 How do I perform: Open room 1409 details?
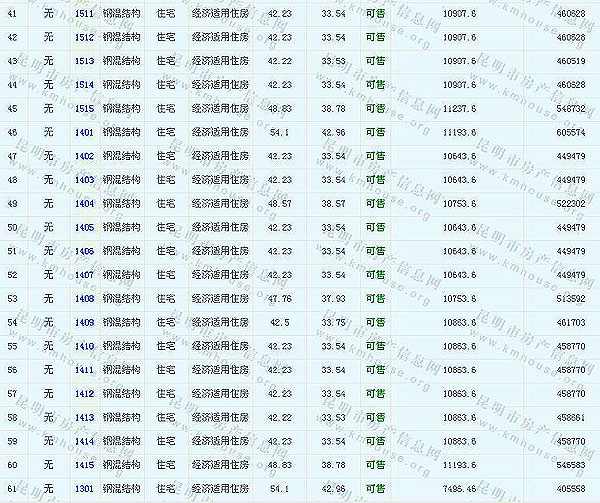pyautogui.click(x=84, y=322)
